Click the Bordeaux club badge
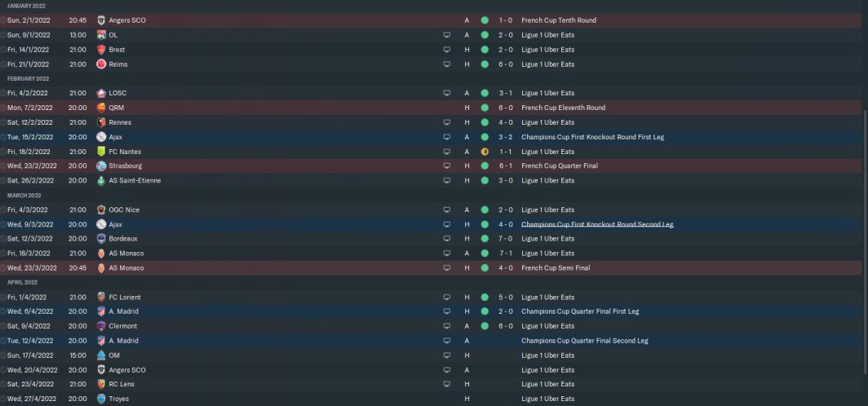868x406 pixels. 101,239
